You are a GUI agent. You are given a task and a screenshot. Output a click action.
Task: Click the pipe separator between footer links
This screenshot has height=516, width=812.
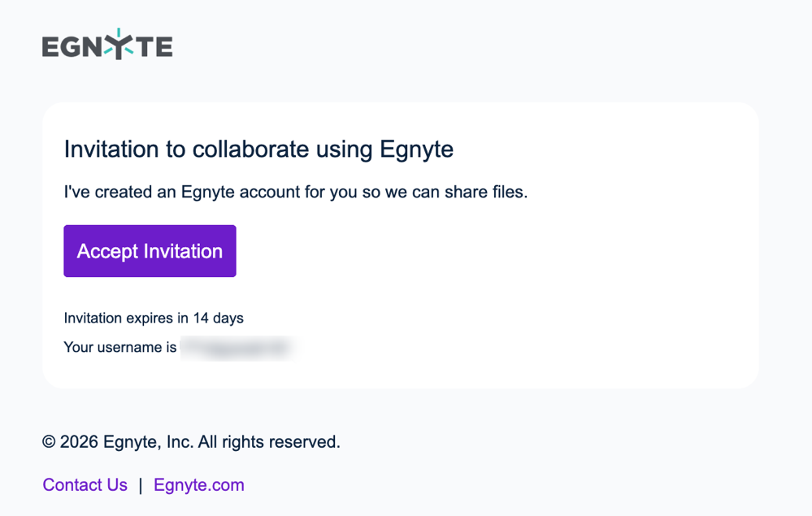tap(141, 485)
